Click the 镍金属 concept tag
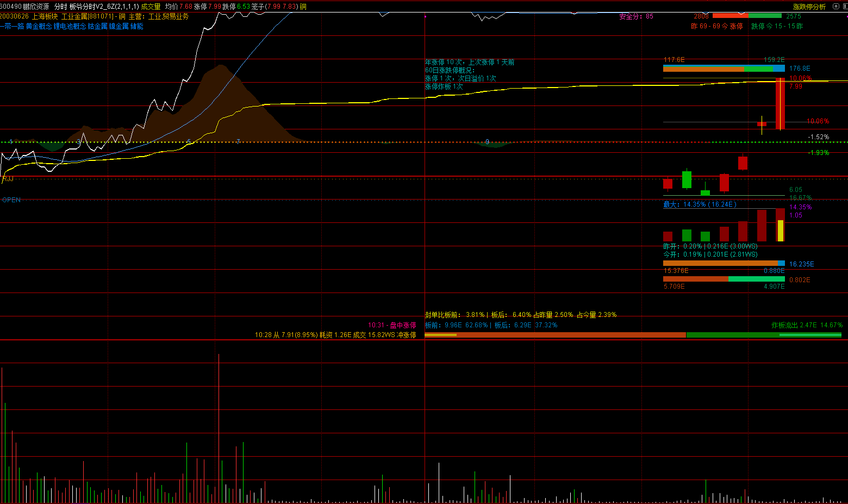Viewport: 848px width, 504px height. [119, 26]
